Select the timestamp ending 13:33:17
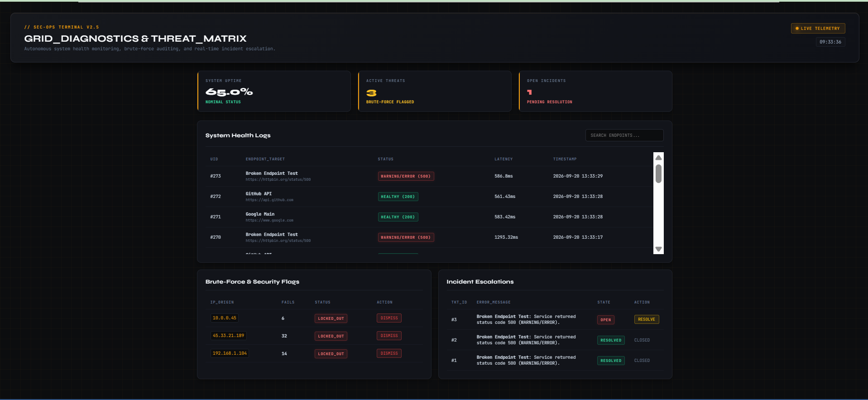This screenshot has height=400, width=868. [x=578, y=237]
